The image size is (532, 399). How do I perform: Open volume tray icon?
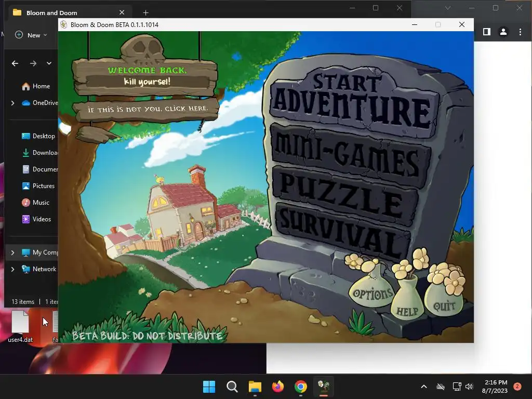click(x=469, y=387)
